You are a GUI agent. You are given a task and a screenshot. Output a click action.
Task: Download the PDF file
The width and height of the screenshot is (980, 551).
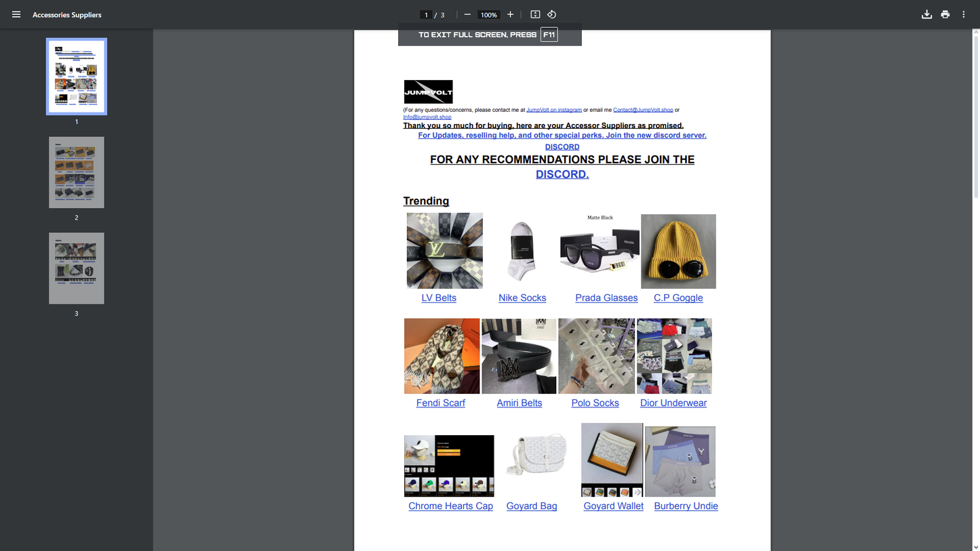[926, 14]
